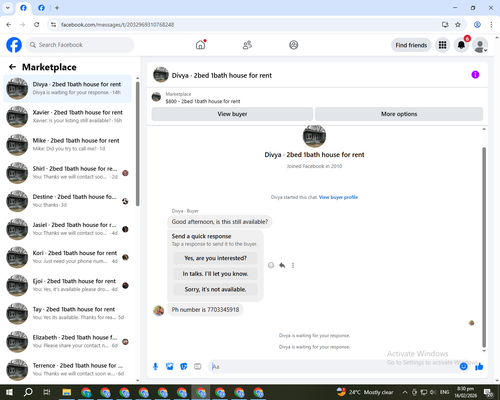The width and height of the screenshot is (500, 400).
Task: Open Destine's conversation in the list
Action: [x=67, y=201]
